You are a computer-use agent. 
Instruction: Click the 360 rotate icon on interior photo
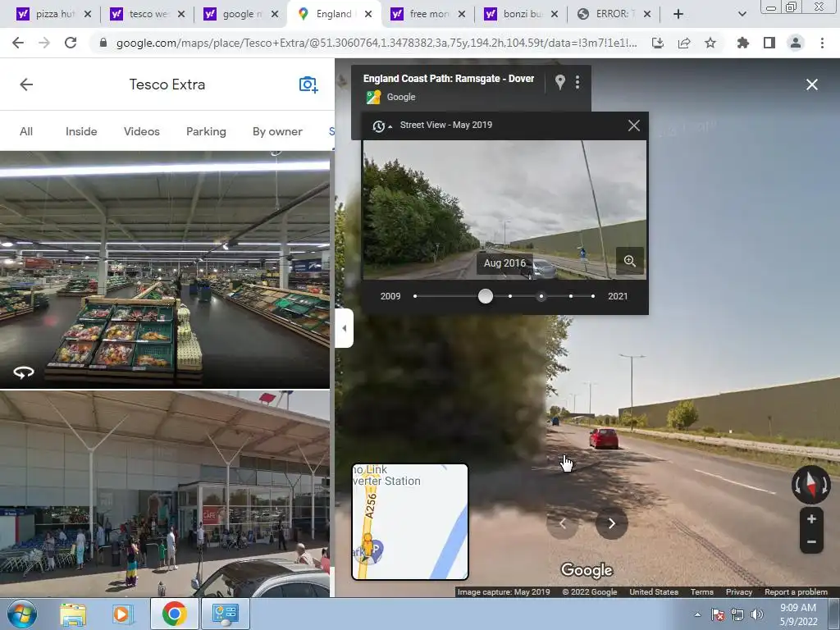[x=24, y=372]
